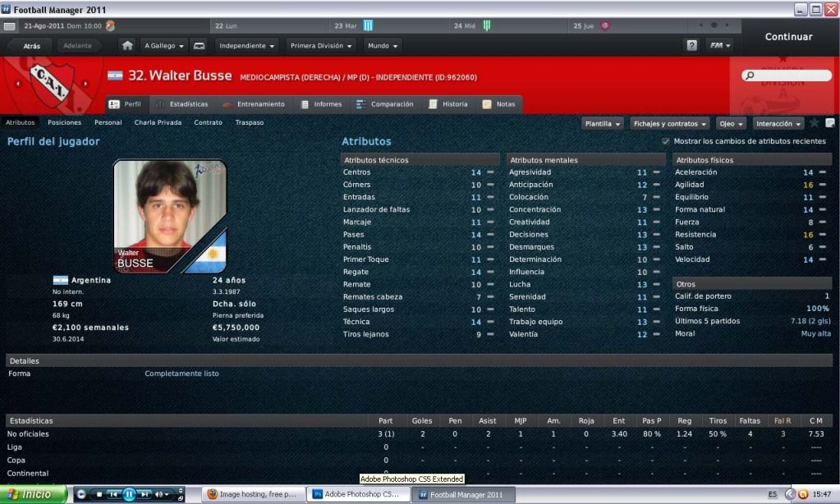Open the Traspaso sub-tab
This screenshot has width=840, height=504.
pyautogui.click(x=250, y=122)
